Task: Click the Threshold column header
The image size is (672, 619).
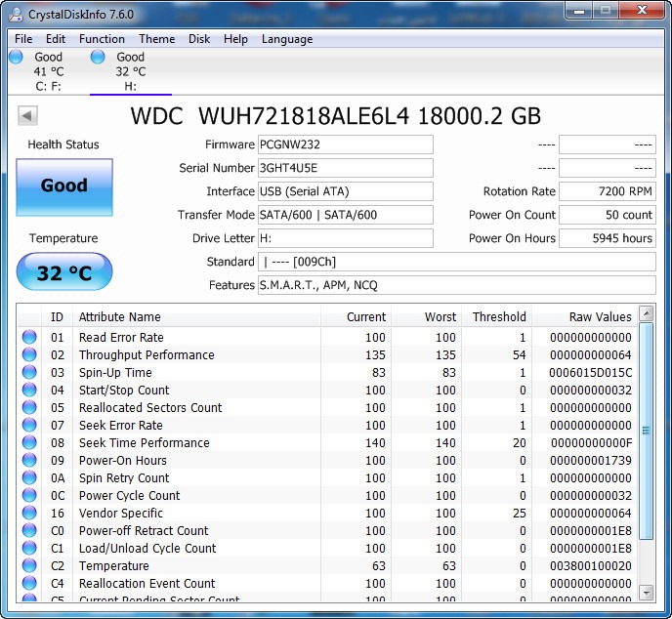Action: point(497,316)
